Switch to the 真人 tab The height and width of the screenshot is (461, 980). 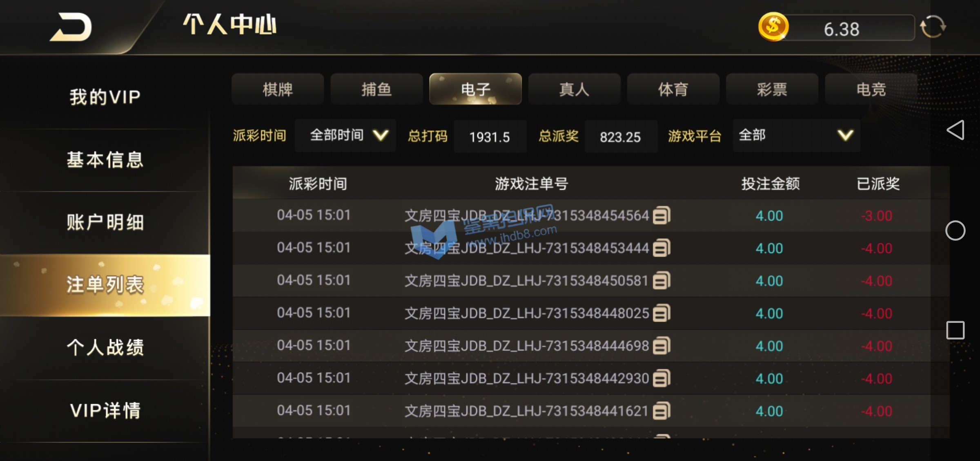[x=574, y=89]
